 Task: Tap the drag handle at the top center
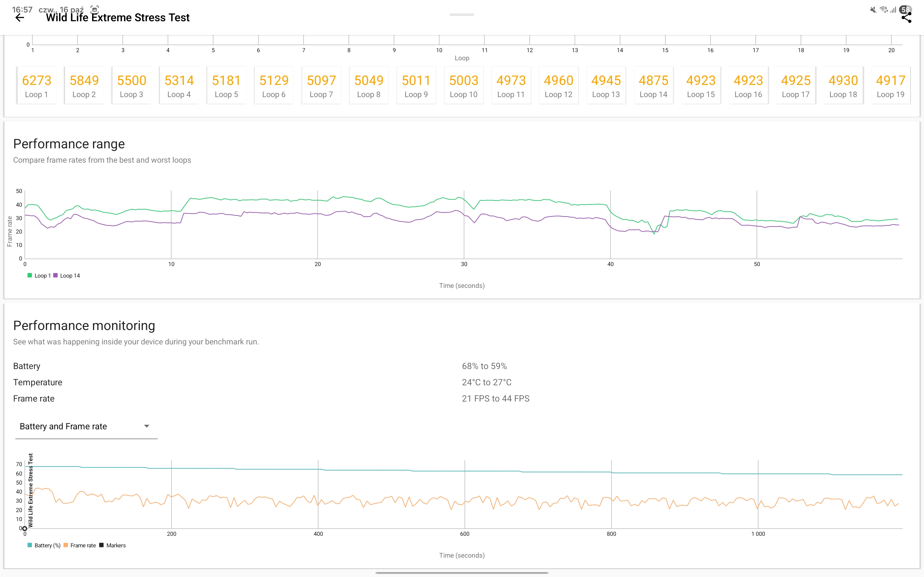[x=462, y=15]
